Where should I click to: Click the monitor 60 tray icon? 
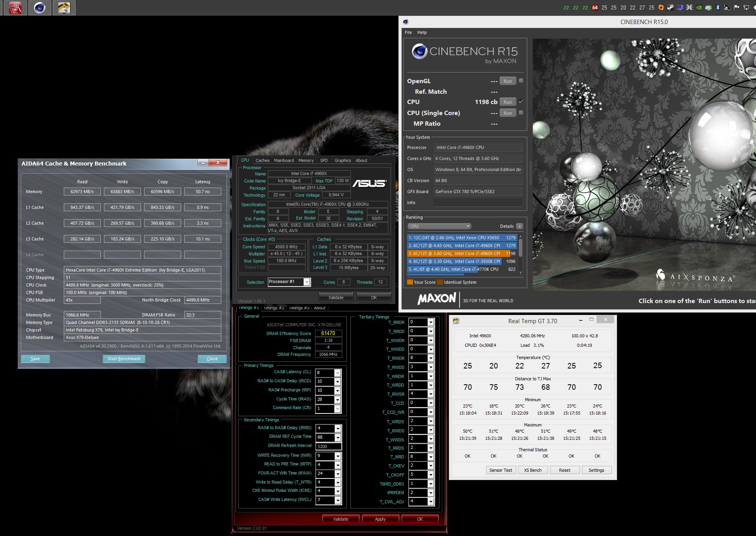point(680,7)
